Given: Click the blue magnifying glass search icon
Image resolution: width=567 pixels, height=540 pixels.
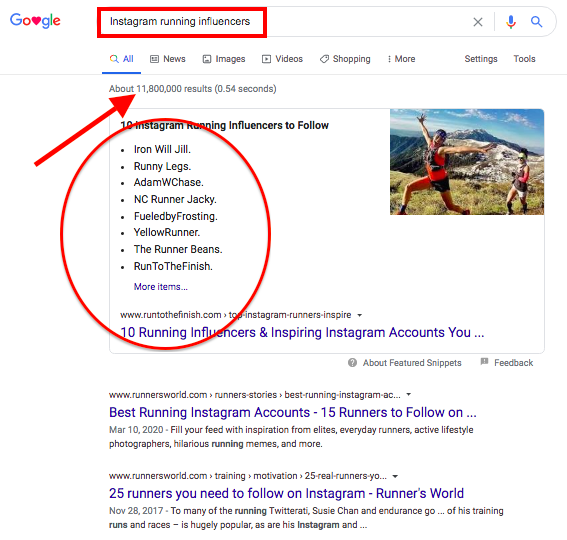Looking at the screenshot, I should 536,22.
